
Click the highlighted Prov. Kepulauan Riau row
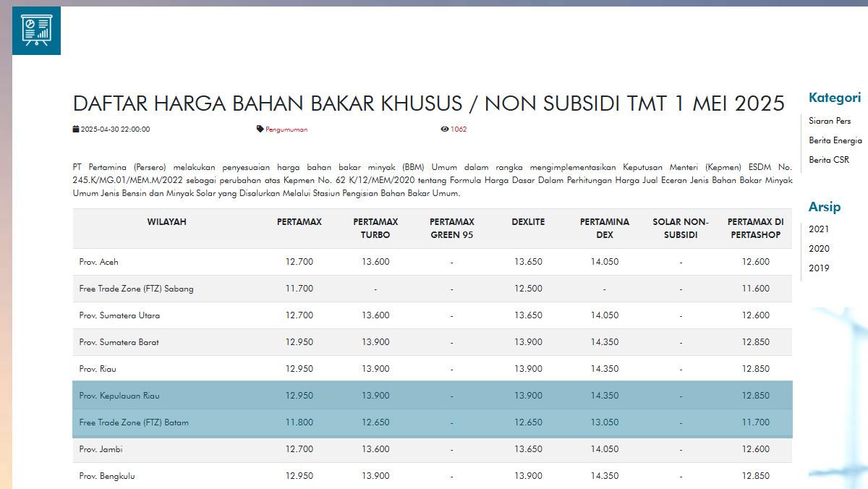click(433, 395)
